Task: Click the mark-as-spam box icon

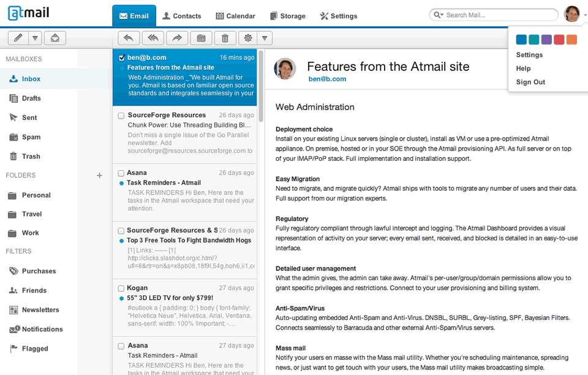Action: pos(201,38)
